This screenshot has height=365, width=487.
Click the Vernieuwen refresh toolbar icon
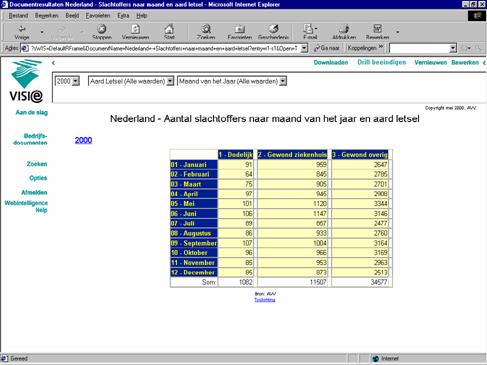pyautogui.click(x=135, y=29)
